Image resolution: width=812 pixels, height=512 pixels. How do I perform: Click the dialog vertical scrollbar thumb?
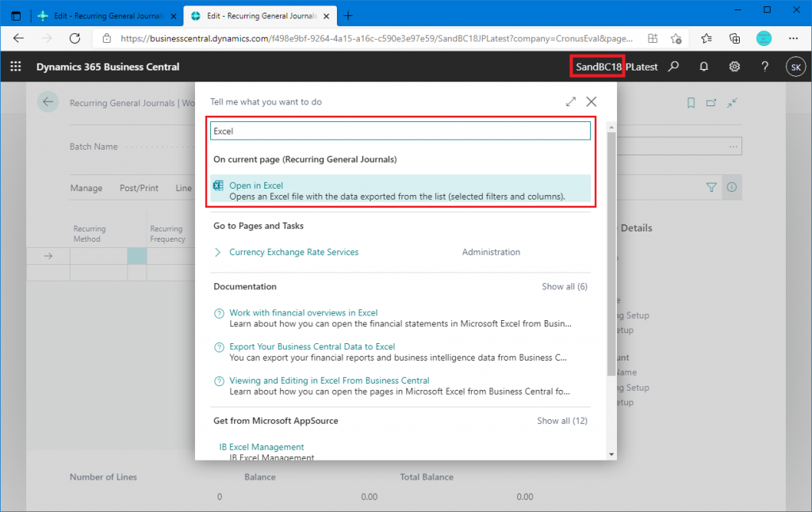pyautogui.click(x=611, y=254)
